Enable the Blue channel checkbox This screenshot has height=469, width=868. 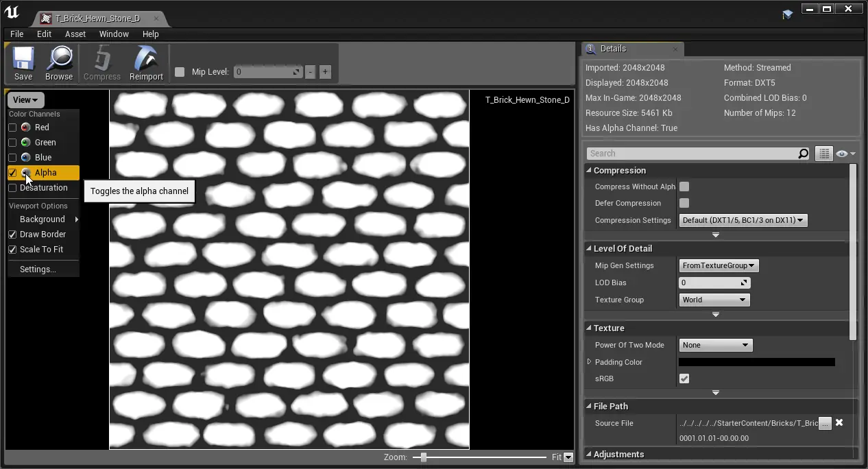coord(12,158)
